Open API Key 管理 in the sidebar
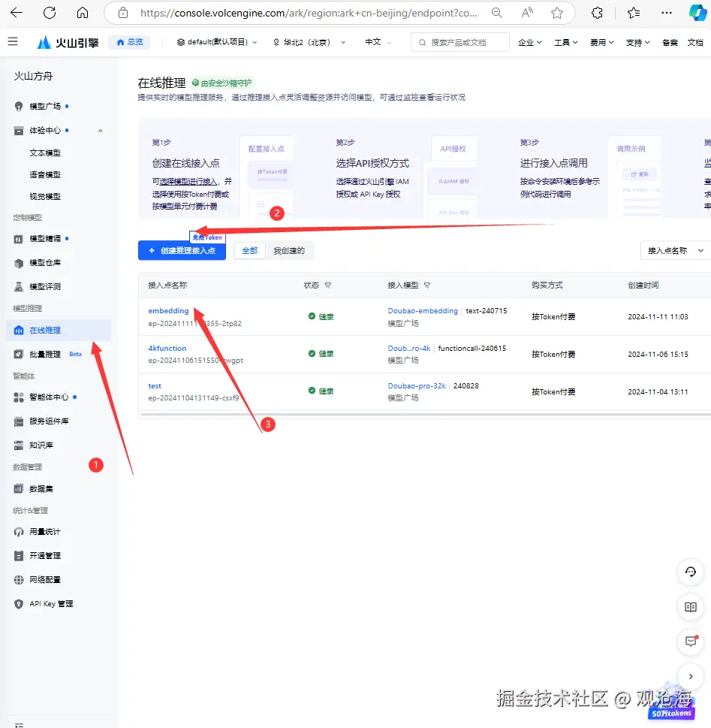Viewport: 711px width, 728px height. pyautogui.click(x=51, y=603)
